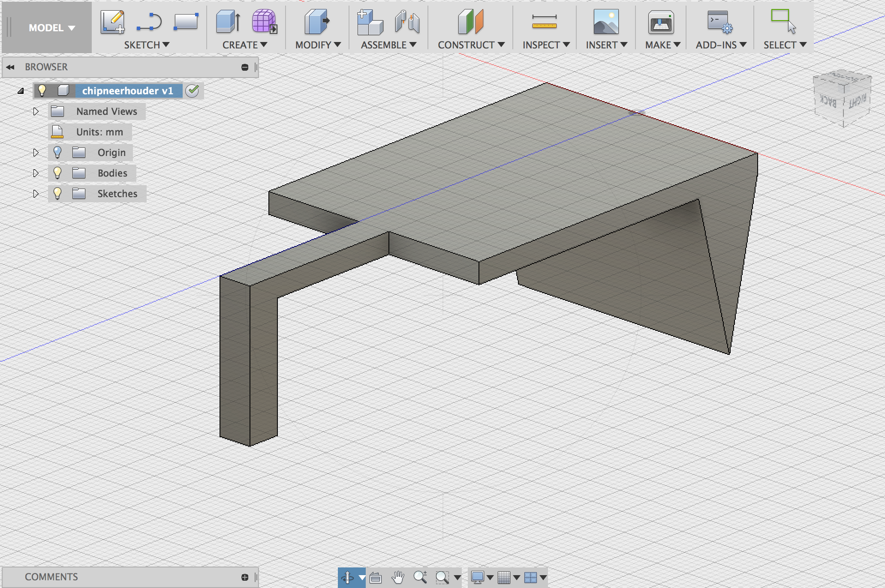The image size is (885, 588).
Task: Click the BROWSER panel title
Action: click(46, 67)
